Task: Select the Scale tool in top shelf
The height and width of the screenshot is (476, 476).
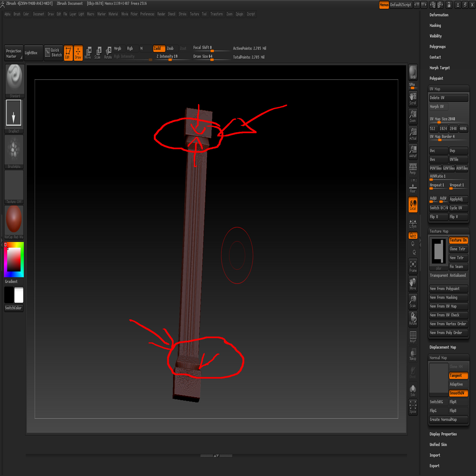Action: 98,53
